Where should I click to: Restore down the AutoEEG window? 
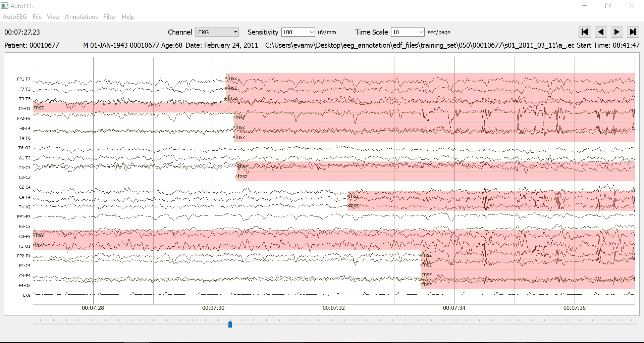[608, 6]
